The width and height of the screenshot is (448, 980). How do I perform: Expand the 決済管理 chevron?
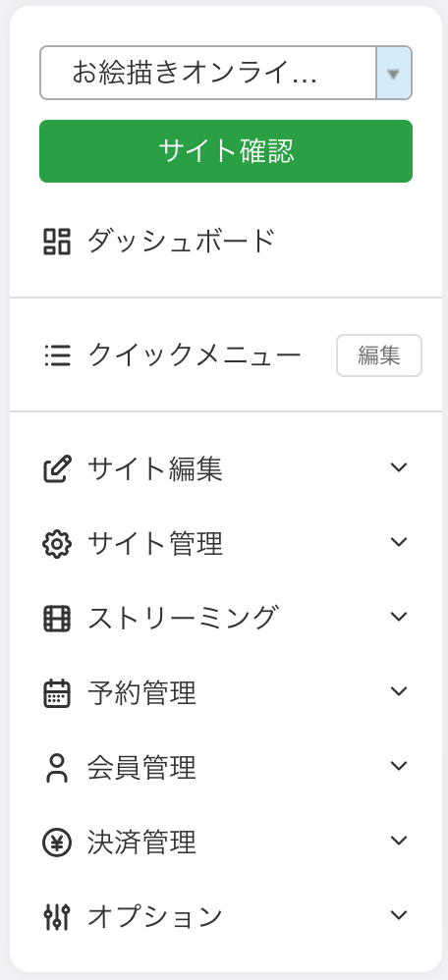tap(399, 840)
